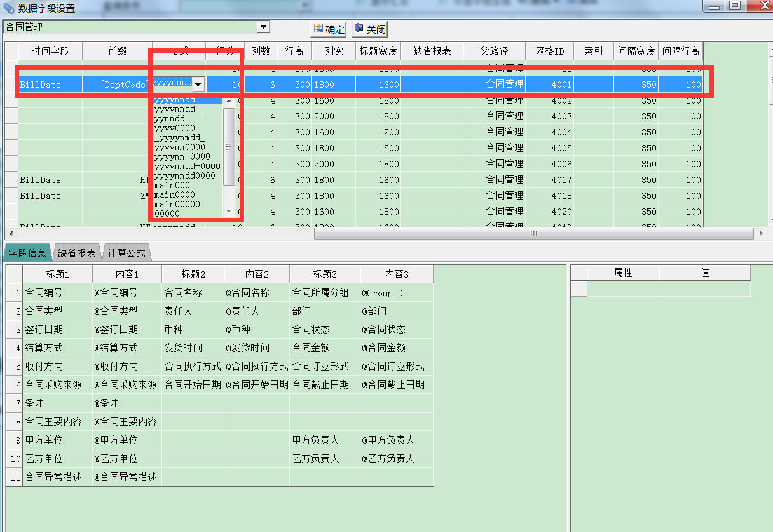Select yyyymmdd_ from the format list
The width and height of the screenshot is (773, 532).
point(177,109)
